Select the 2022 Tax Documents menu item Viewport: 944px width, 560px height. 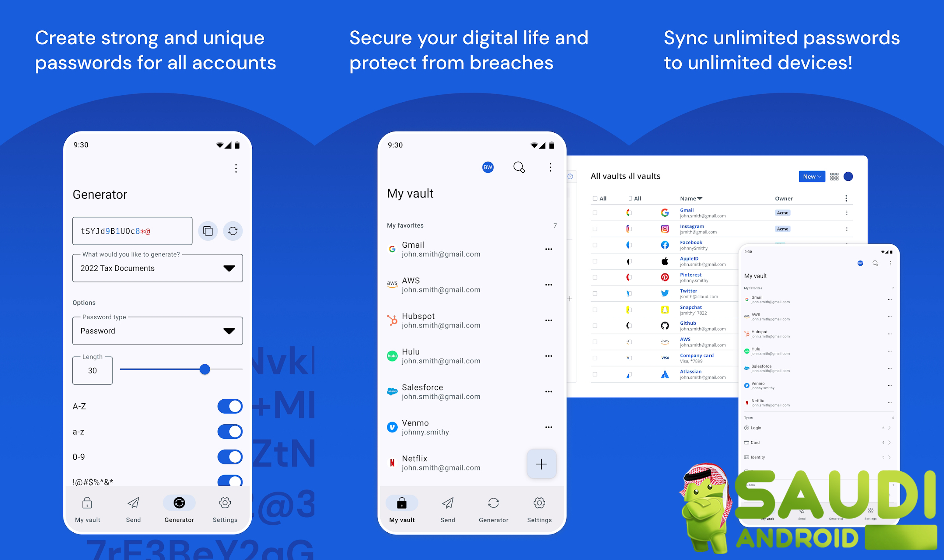tap(157, 267)
